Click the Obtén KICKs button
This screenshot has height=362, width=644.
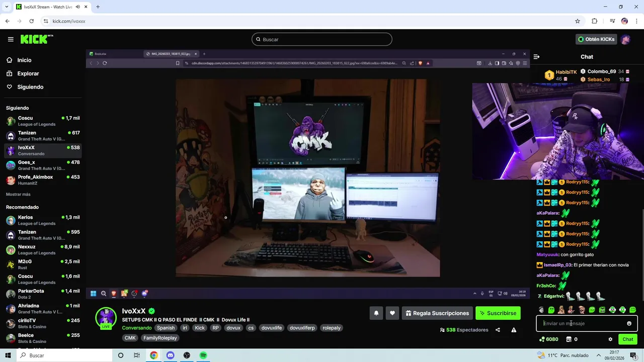[x=596, y=39]
